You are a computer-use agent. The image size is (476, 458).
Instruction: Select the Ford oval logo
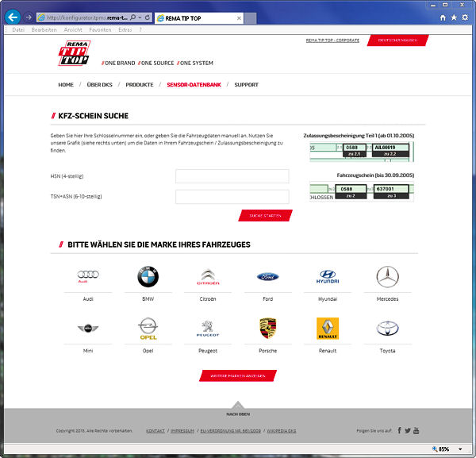268,277
